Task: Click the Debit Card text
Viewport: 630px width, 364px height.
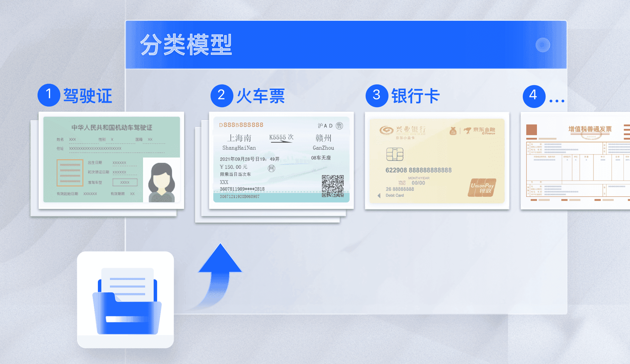Action: [395, 195]
